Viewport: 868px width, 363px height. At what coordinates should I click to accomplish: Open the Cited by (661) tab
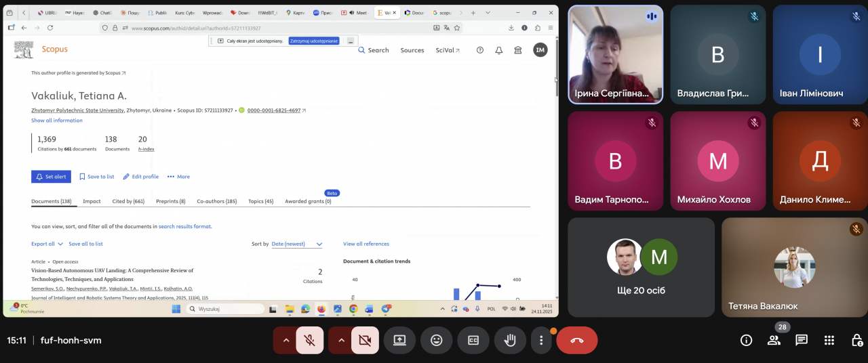point(128,201)
